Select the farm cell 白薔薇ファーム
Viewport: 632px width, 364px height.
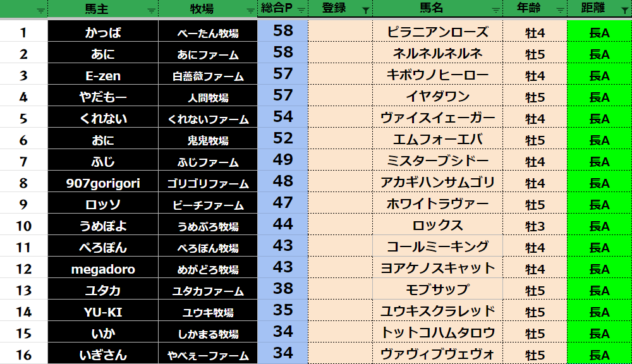click(x=208, y=76)
